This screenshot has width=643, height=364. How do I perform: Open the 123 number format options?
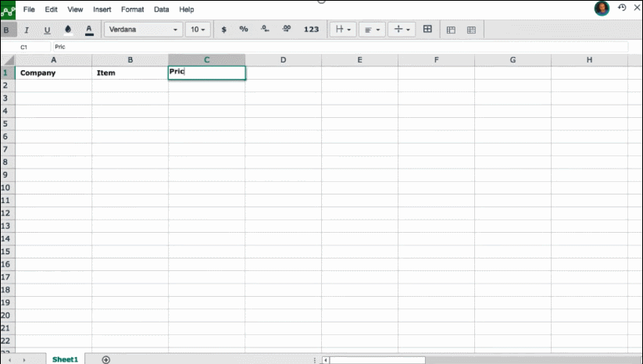click(x=311, y=30)
